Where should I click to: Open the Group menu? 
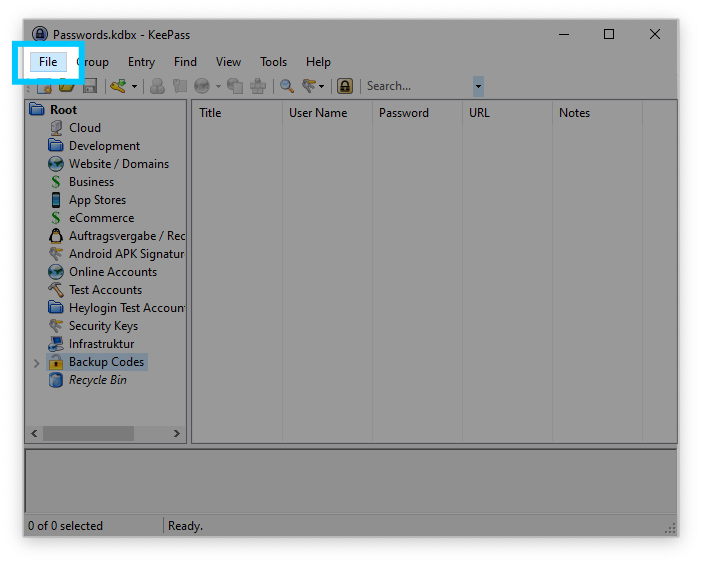tap(93, 62)
